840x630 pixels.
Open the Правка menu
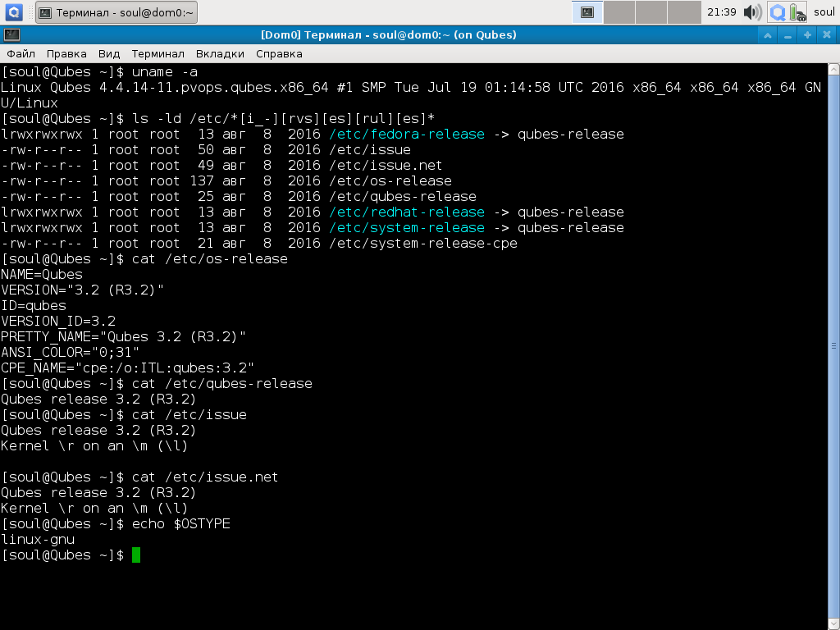pyautogui.click(x=66, y=53)
